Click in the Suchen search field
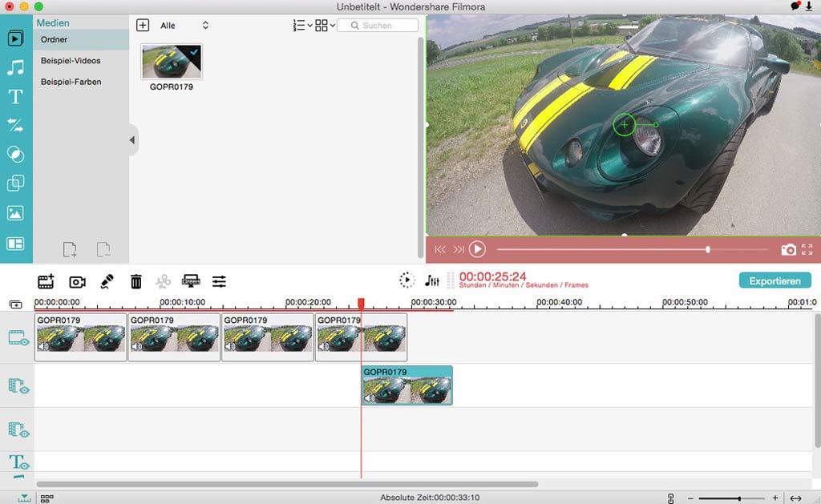 point(378,25)
